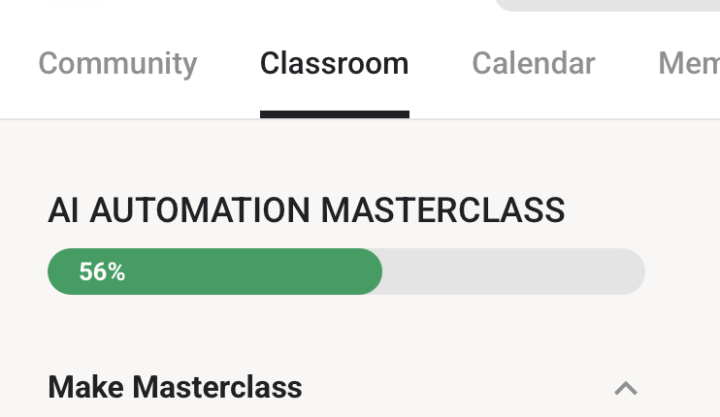This screenshot has height=417, width=720.
Task: Click the gray panel background below progress bar
Action: (350, 330)
